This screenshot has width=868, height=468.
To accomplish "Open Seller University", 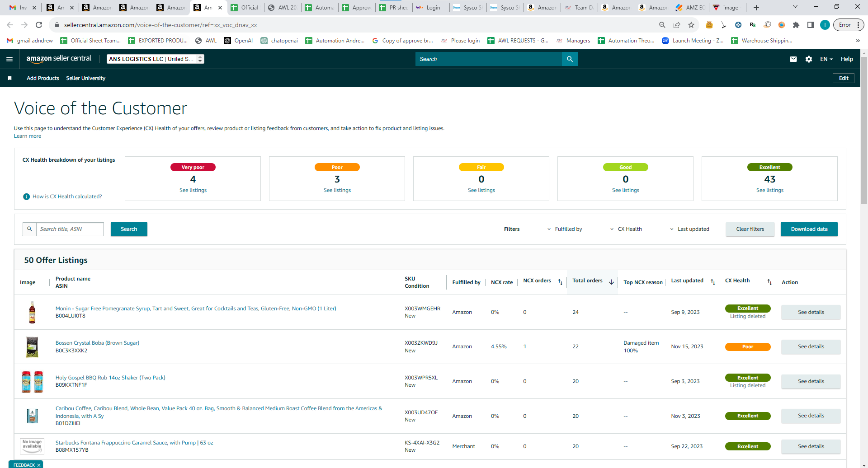I will 86,78.
